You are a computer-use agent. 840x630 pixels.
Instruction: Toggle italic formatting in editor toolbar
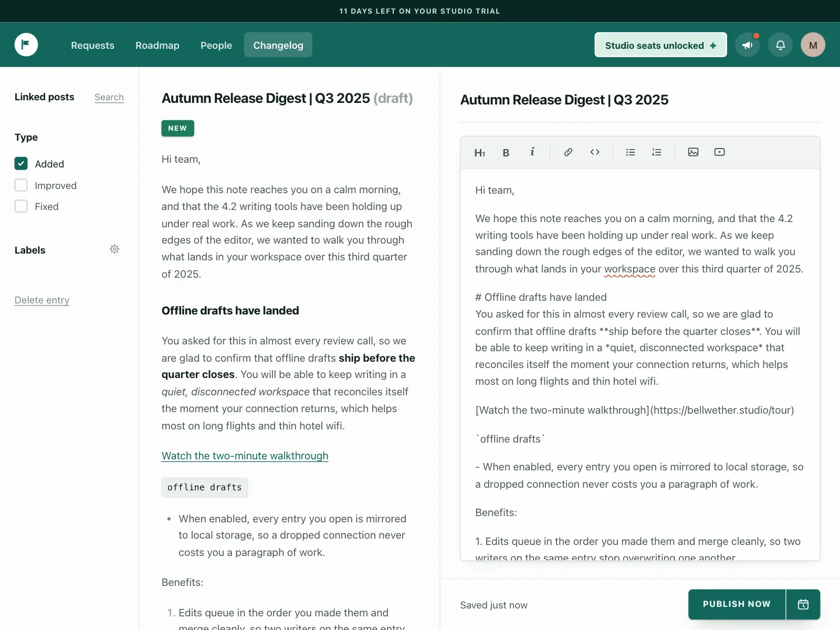532,152
